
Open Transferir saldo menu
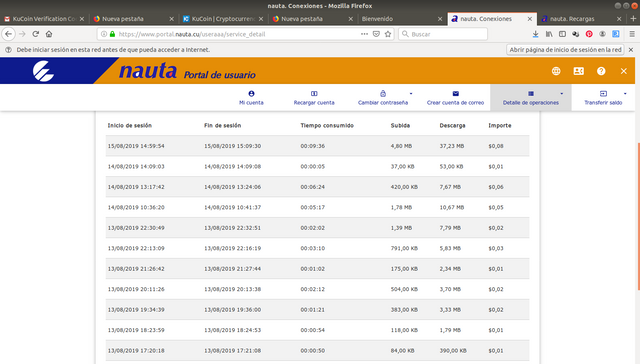point(603,98)
